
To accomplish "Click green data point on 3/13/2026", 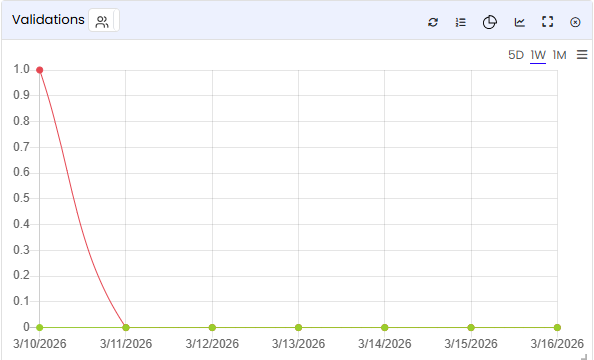I will pos(299,327).
